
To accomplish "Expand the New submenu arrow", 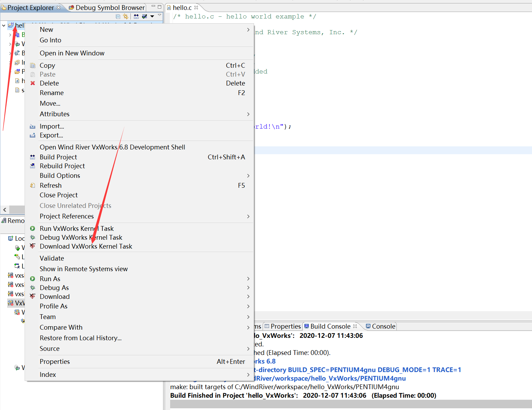I will pos(248,30).
